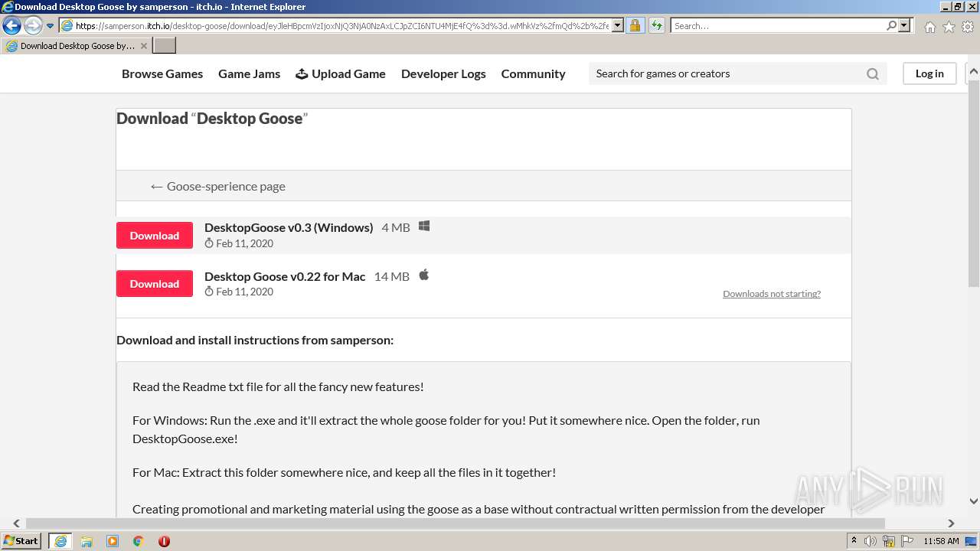
Task: Click the search for games or creators field
Action: pyautogui.click(x=727, y=73)
